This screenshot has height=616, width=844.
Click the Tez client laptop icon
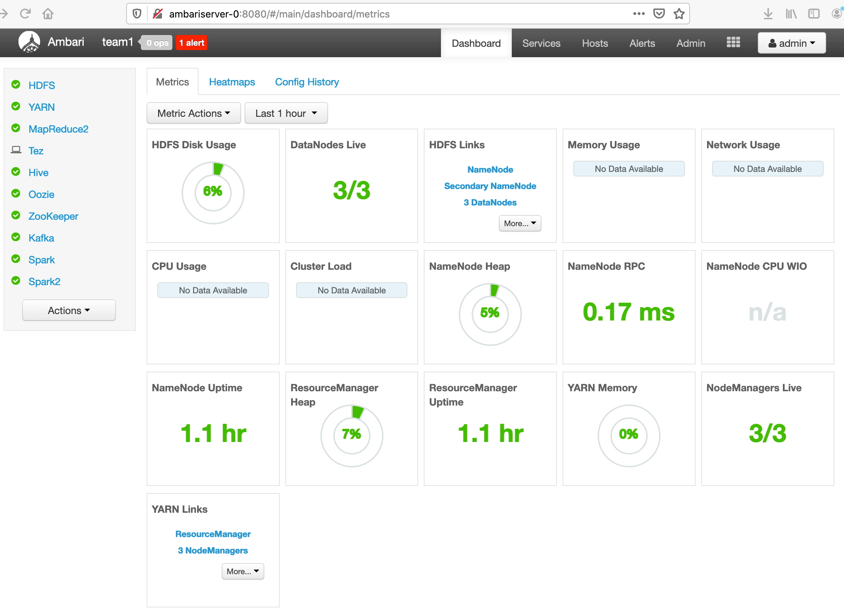click(16, 150)
